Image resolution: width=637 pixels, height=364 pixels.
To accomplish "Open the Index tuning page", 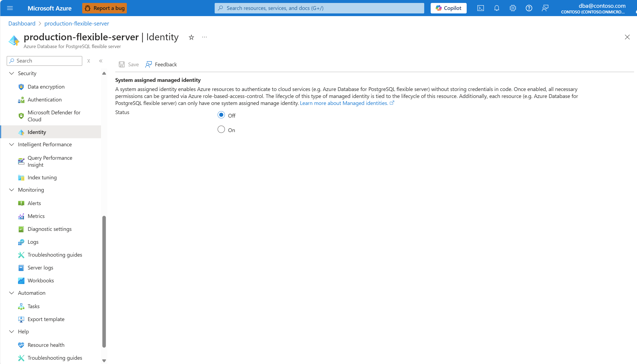I will (x=42, y=177).
